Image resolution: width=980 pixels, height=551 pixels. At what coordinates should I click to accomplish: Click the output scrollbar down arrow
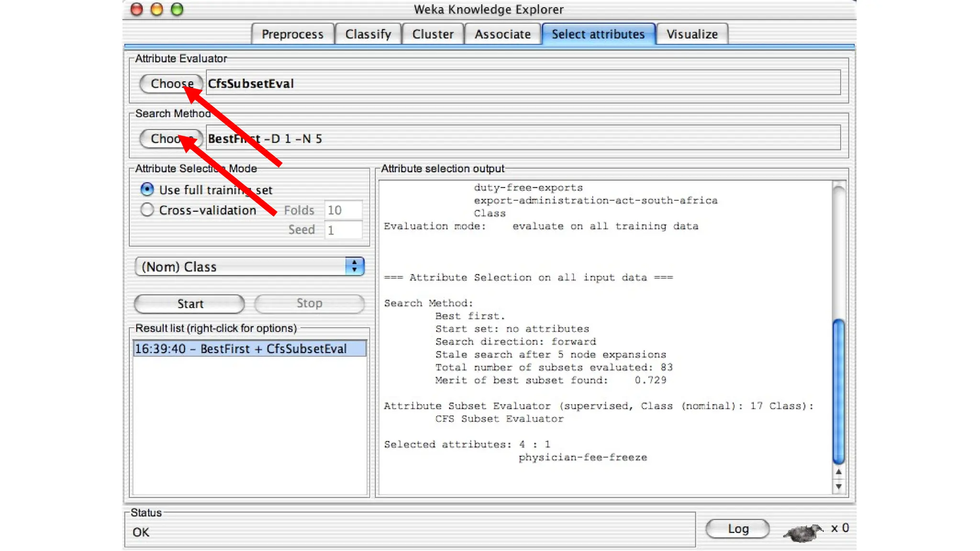838,487
